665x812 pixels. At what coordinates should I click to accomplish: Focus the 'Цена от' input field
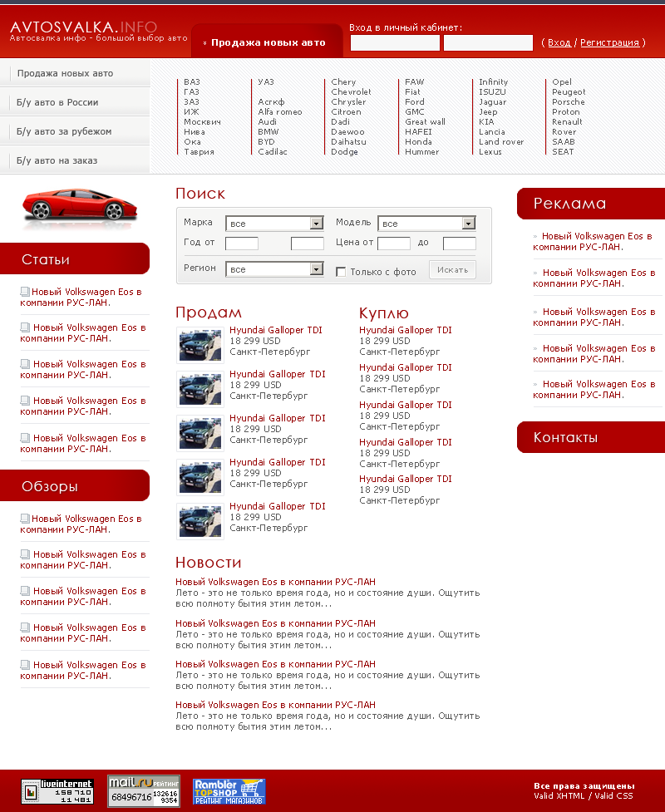[394, 243]
